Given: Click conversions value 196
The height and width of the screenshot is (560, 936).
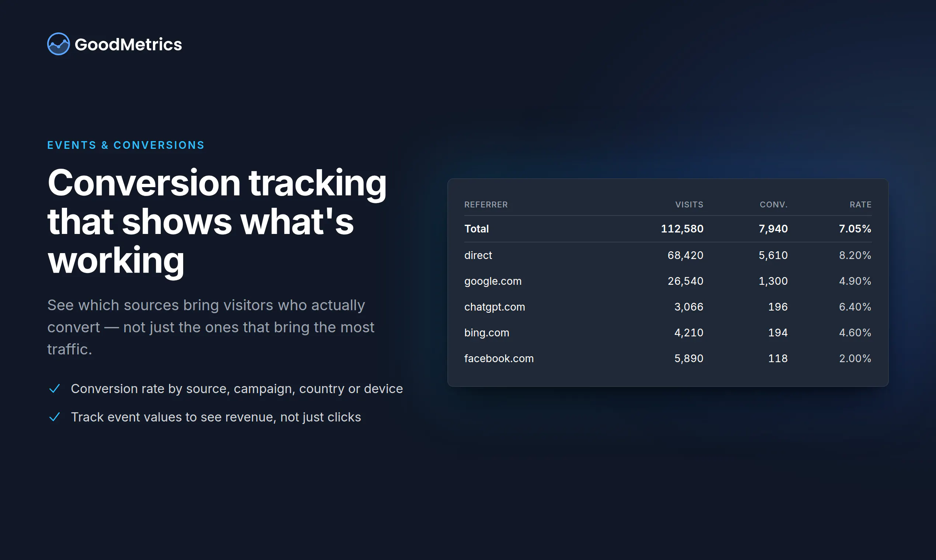Looking at the screenshot, I should (778, 307).
